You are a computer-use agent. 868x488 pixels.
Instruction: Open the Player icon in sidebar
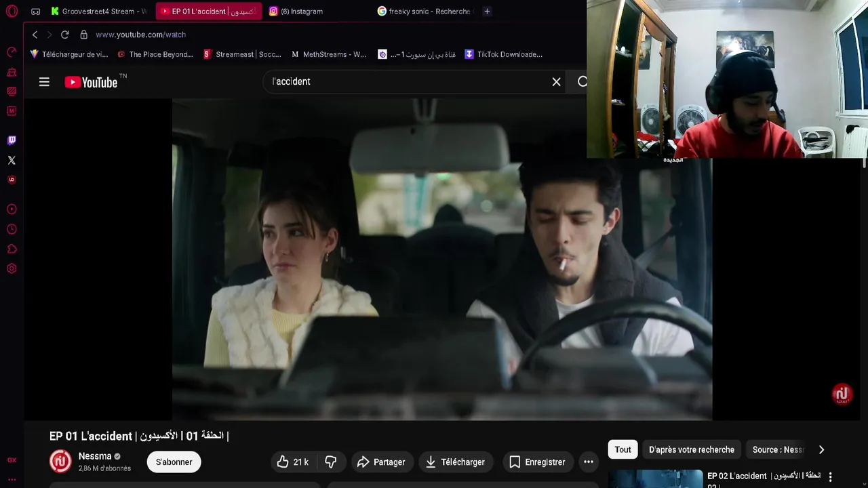click(x=12, y=209)
